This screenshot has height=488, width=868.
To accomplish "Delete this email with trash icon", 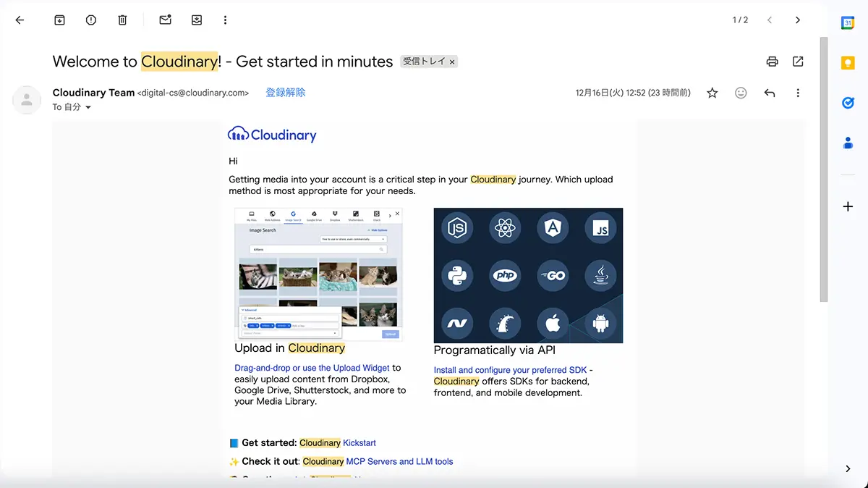I will pyautogui.click(x=122, y=20).
